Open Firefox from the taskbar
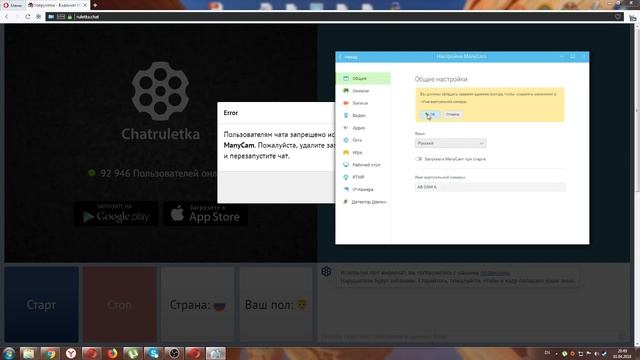The height and width of the screenshot is (360, 640). tap(112, 353)
